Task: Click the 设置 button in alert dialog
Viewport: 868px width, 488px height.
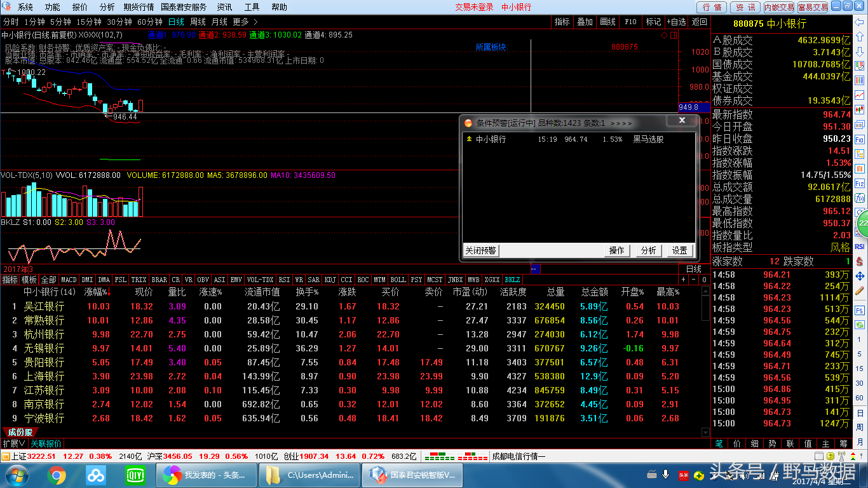Action: [x=679, y=250]
